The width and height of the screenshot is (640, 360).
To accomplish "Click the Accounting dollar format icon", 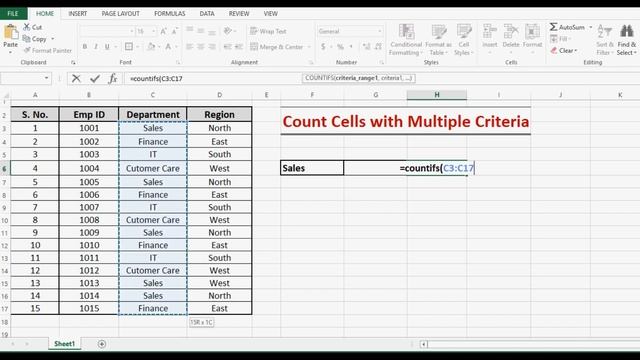I will (x=323, y=47).
